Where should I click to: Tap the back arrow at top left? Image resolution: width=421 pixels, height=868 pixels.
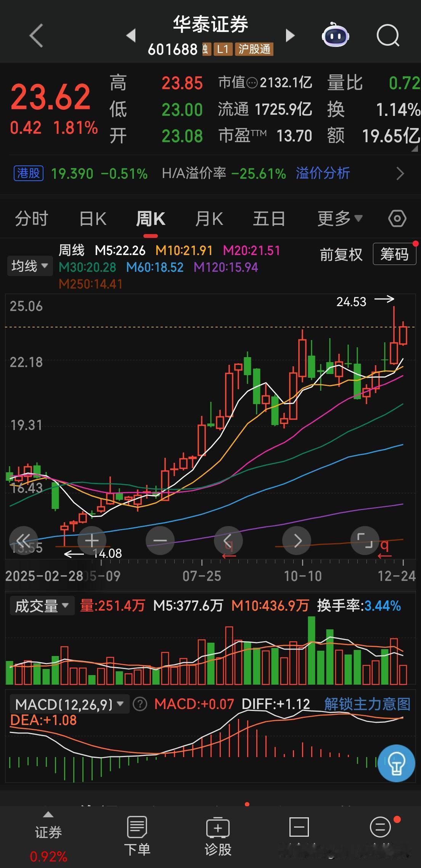point(36,36)
